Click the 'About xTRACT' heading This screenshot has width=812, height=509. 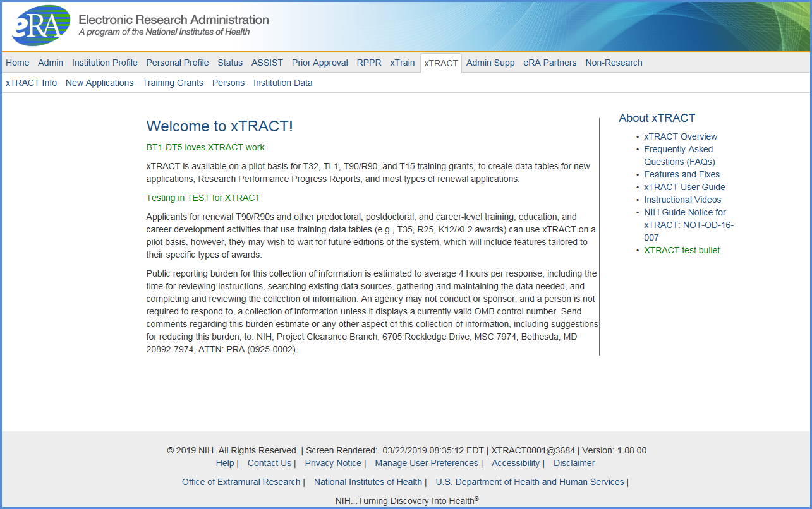657,118
